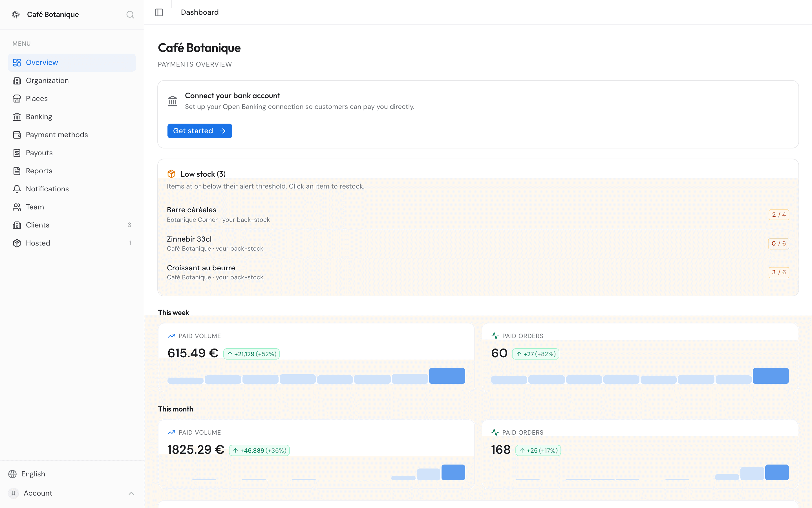This screenshot has width=812, height=508.
Task: Click the Banking pillar icon in menu
Action: (17, 117)
